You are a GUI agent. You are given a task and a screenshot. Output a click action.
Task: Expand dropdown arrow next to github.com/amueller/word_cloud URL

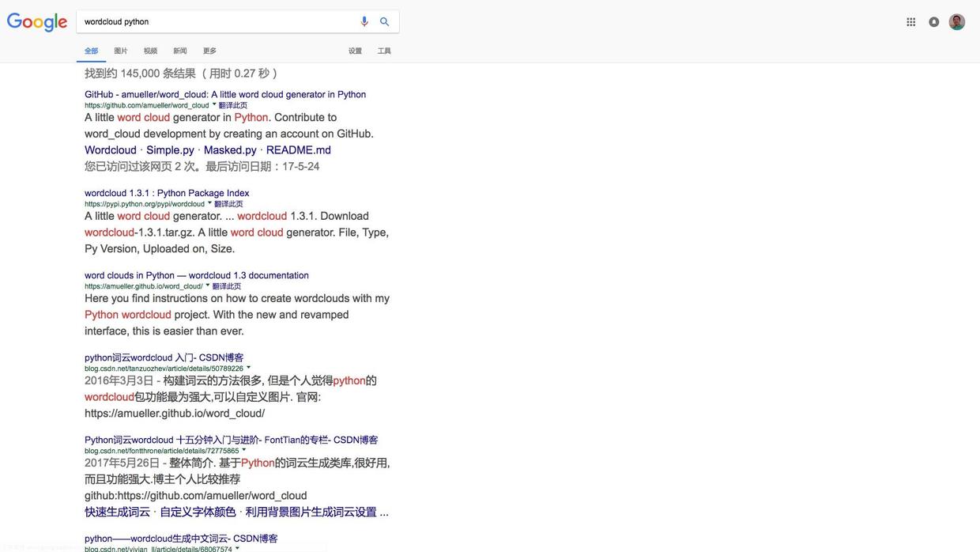[x=214, y=104]
